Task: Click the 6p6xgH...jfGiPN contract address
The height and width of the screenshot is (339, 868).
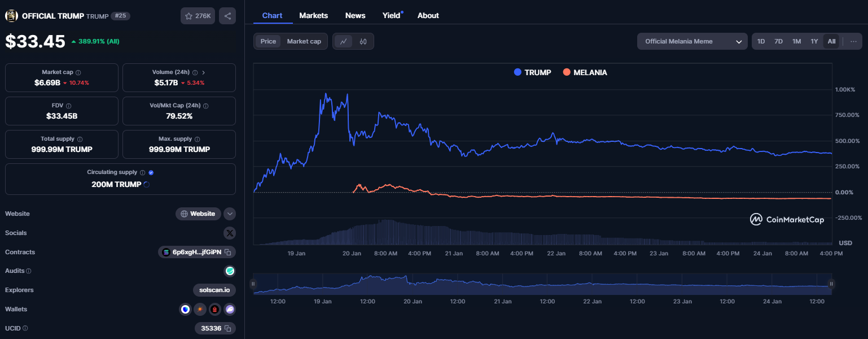Action: click(x=197, y=252)
